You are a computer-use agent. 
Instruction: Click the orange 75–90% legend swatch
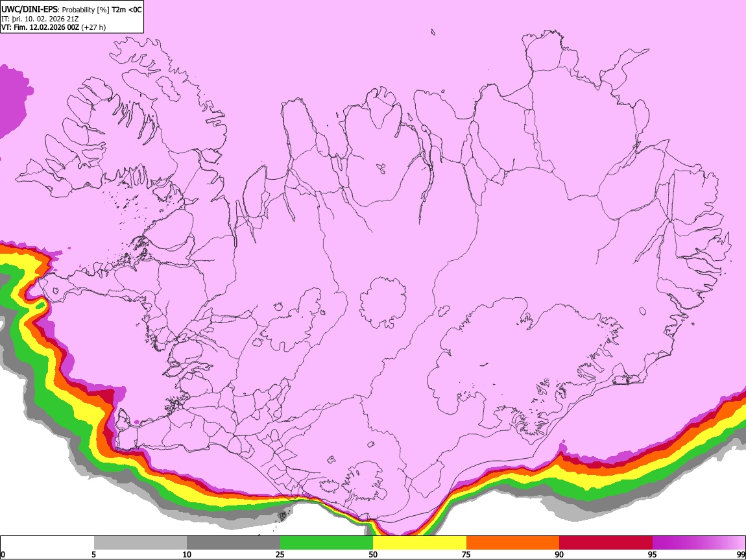pyautogui.click(x=513, y=543)
